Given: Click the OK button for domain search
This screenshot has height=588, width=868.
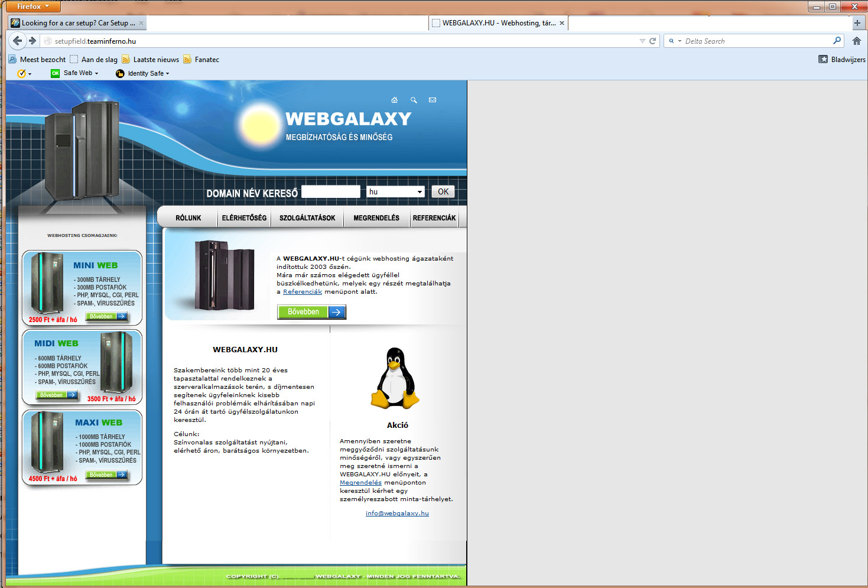Looking at the screenshot, I should pyautogui.click(x=443, y=191).
